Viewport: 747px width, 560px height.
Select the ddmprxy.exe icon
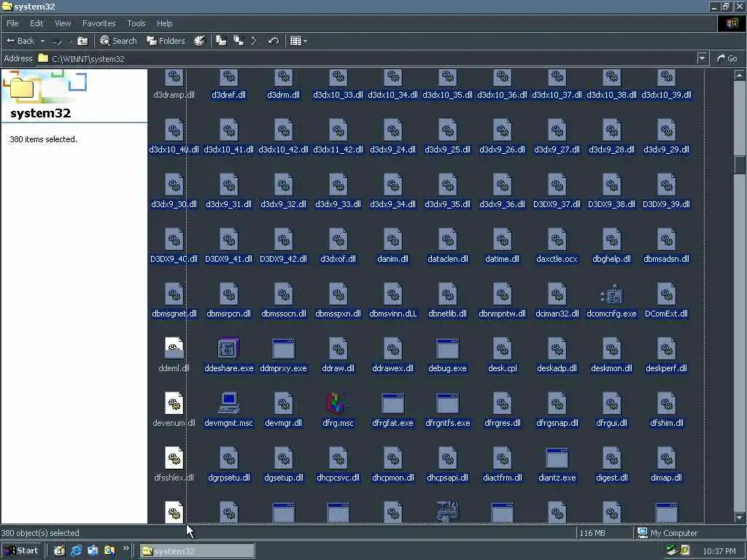point(283,349)
